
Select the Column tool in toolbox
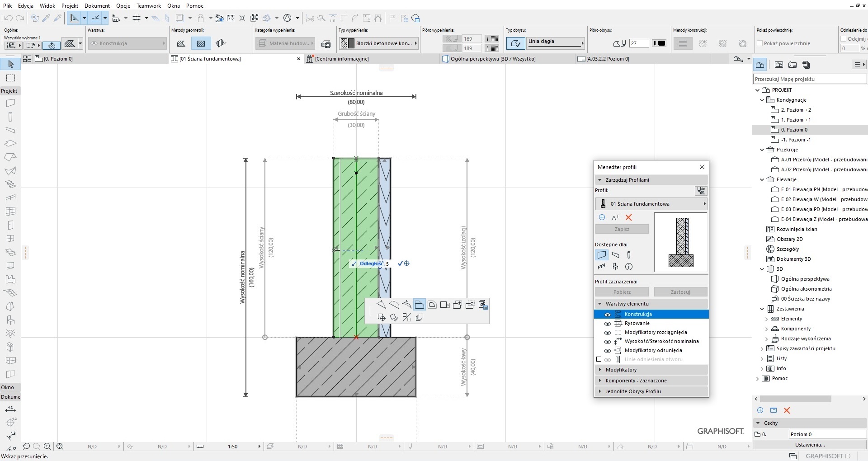point(10,117)
